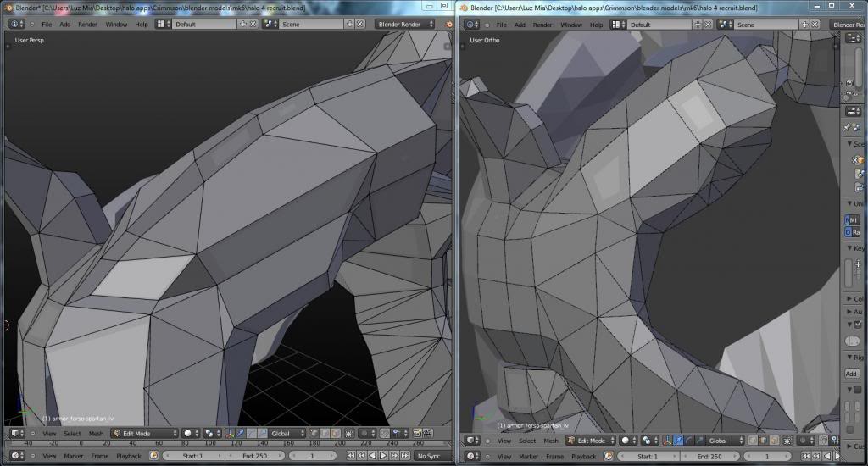The height and width of the screenshot is (466, 868).
Task: Click play animation button in left timeline
Action: [x=382, y=456]
